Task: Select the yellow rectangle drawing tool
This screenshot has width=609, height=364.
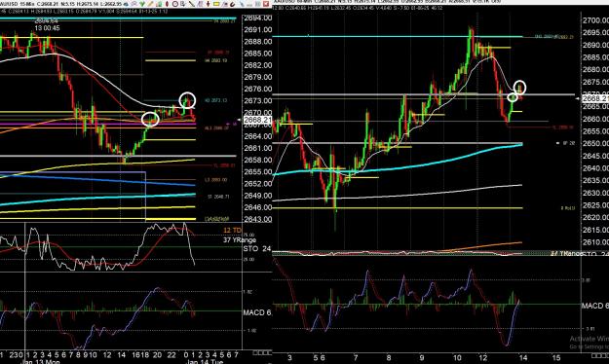Action: pyautogui.click(x=216, y=4)
